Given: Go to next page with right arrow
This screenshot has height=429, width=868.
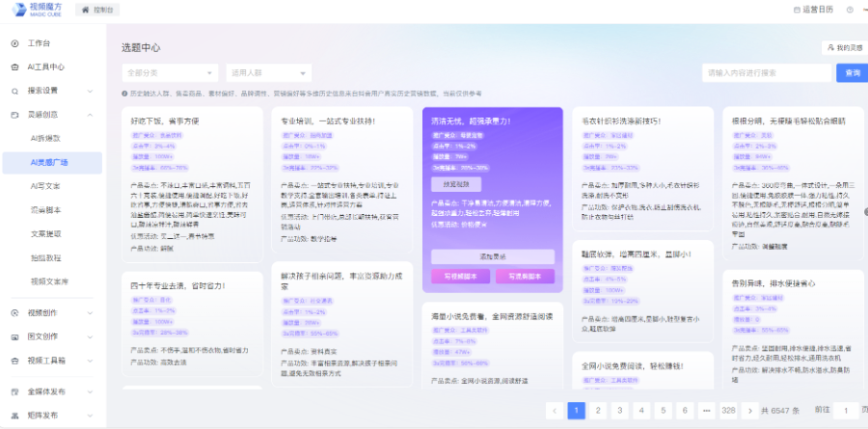Looking at the screenshot, I should click(750, 410).
